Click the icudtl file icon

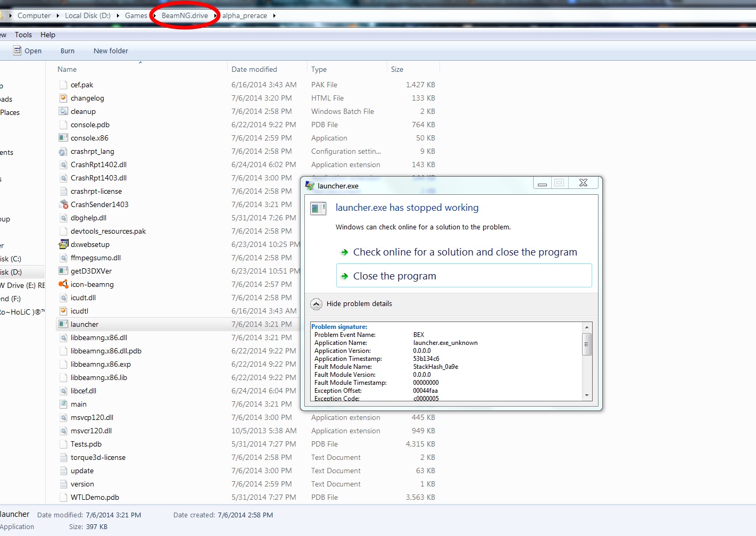63,311
